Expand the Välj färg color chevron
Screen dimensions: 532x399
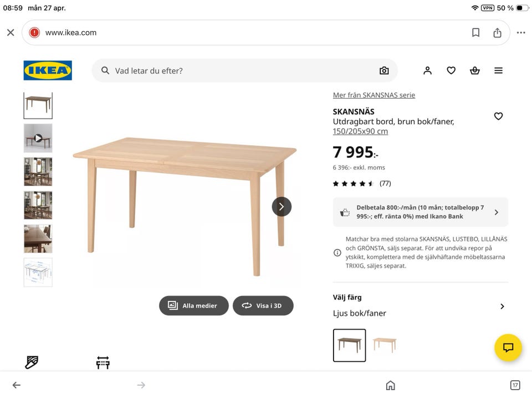pos(502,306)
